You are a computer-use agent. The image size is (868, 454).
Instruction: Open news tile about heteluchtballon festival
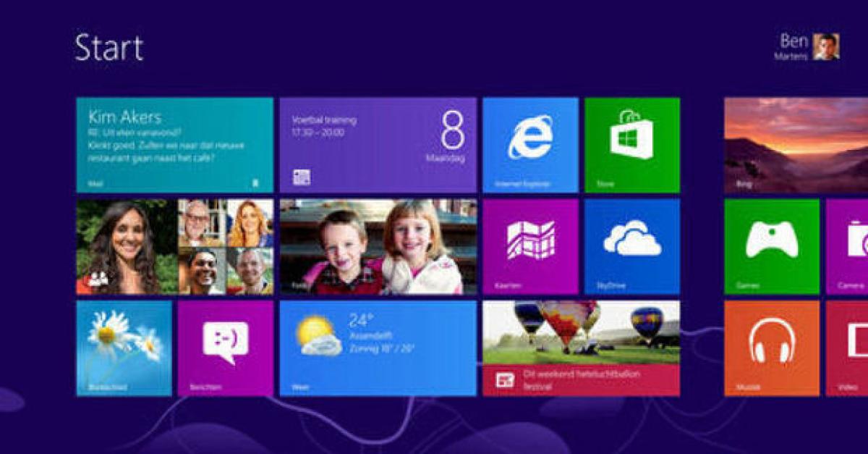click(582, 348)
